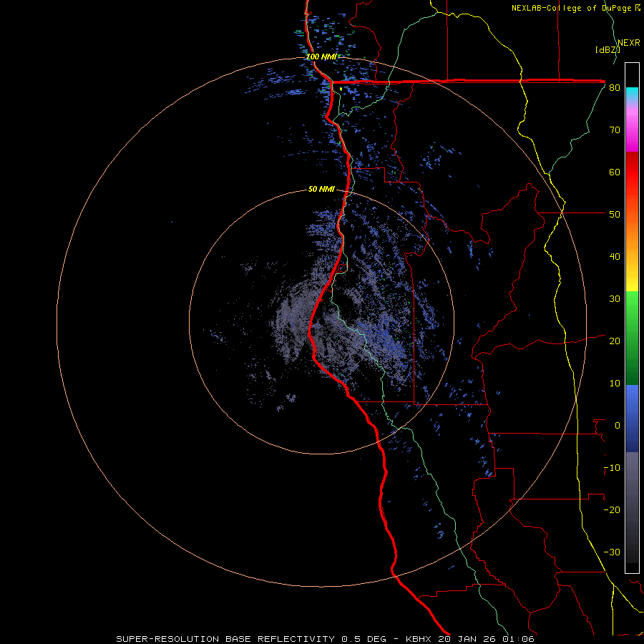This screenshot has width=644, height=644.
Task: Click the 20 value on dBZ scale
Action: point(615,341)
